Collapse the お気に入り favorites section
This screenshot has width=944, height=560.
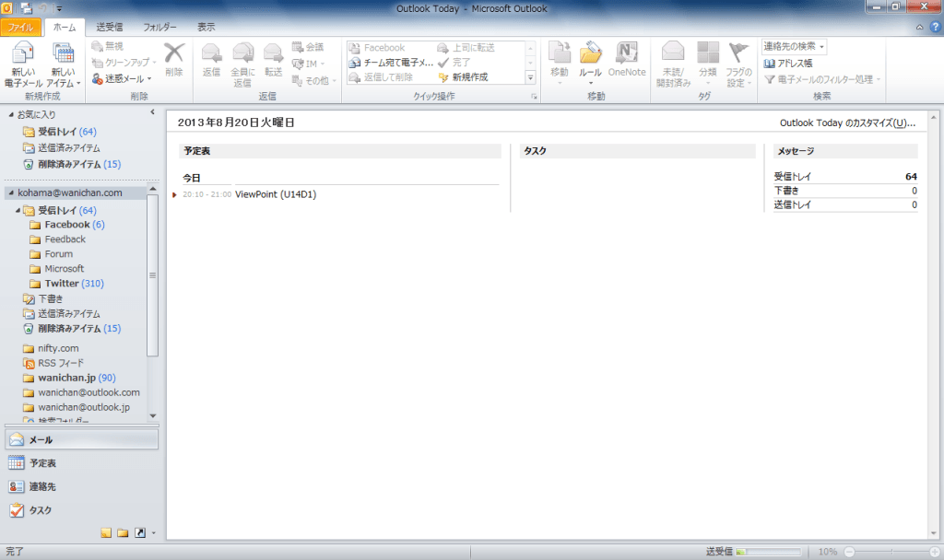11,114
